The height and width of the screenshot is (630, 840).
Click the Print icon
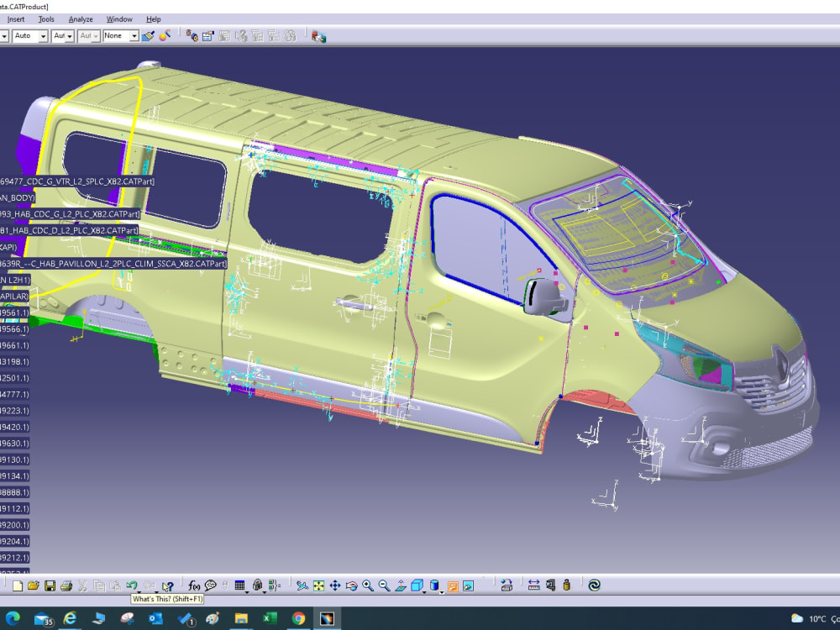click(66, 585)
